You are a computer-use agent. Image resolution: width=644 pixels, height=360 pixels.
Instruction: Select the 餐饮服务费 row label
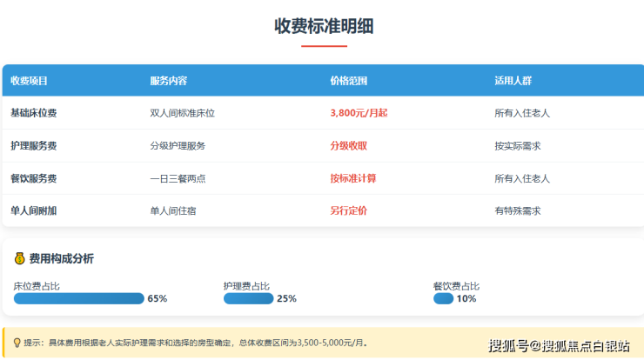[x=34, y=178]
